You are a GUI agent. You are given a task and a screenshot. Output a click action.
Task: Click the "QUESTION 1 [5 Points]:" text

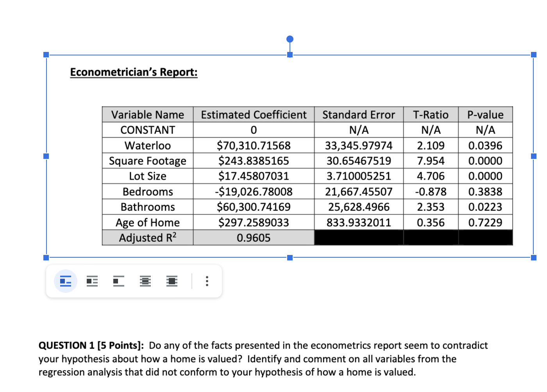(91, 346)
